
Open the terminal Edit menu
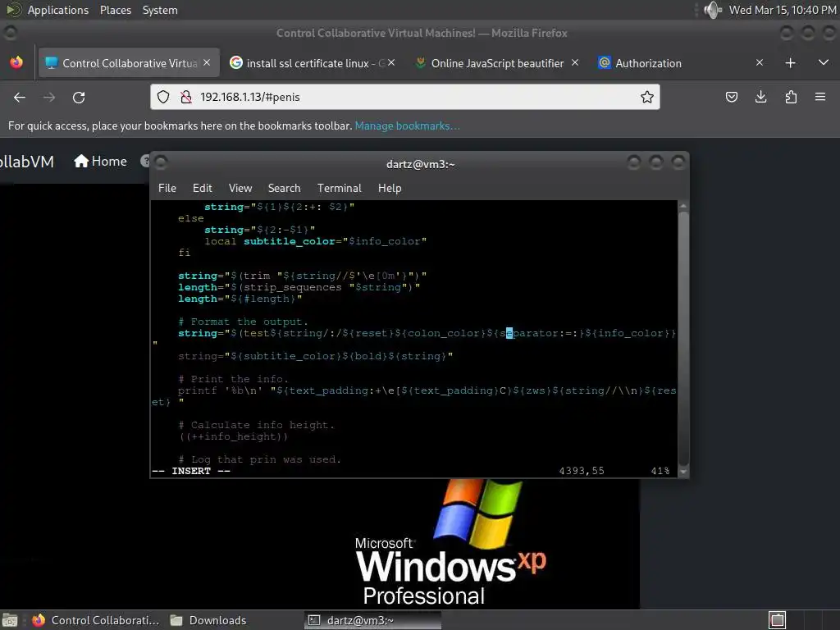[203, 188]
